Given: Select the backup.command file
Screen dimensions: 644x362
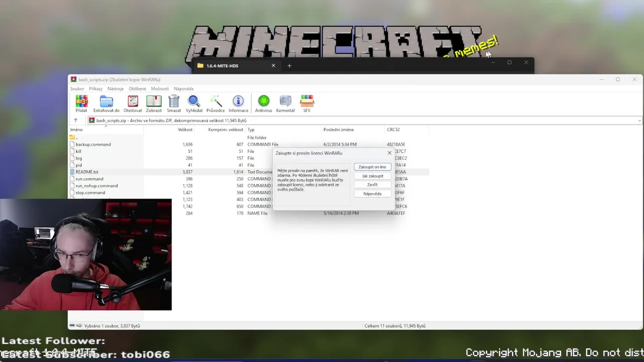Looking at the screenshot, I should point(93,144).
